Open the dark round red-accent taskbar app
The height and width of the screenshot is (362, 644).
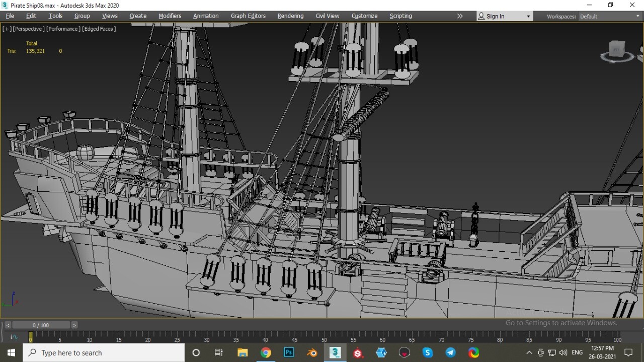click(405, 353)
